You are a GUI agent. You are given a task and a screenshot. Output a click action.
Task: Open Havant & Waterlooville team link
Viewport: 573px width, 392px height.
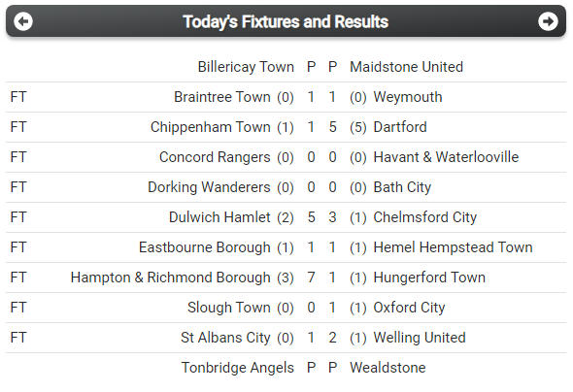[x=446, y=157]
